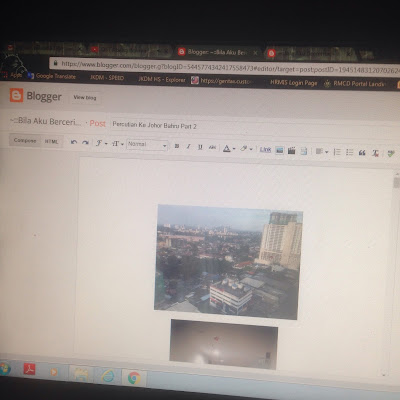Image resolution: width=400 pixels, height=400 pixels.
Task: Run the spell check tool
Action: point(391,154)
